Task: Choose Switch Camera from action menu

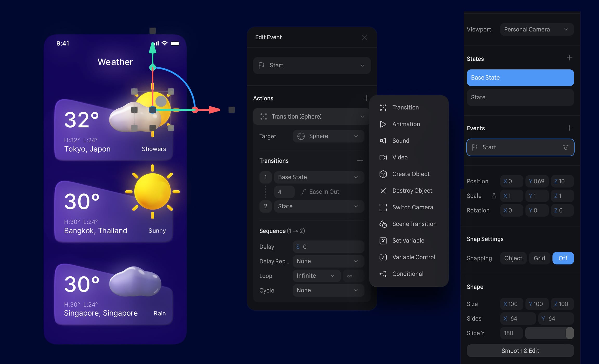Action: [412, 207]
